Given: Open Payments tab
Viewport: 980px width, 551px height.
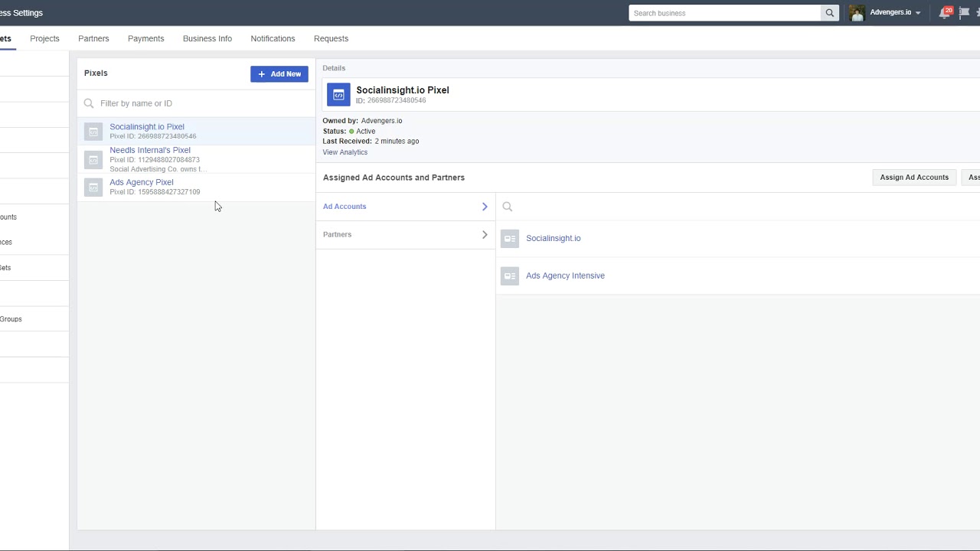Looking at the screenshot, I should click(x=145, y=38).
